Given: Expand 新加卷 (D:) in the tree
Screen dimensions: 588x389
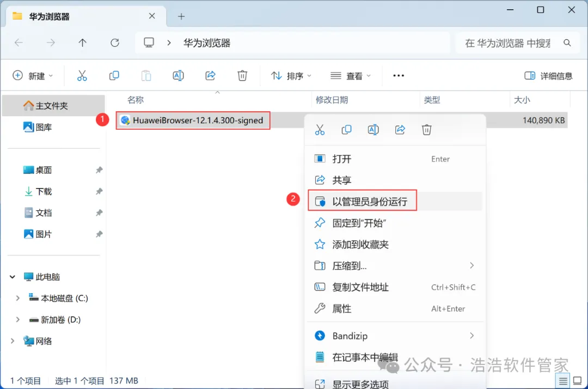Looking at the screenshot, I should pyautogui.click(x=17, y=320).
